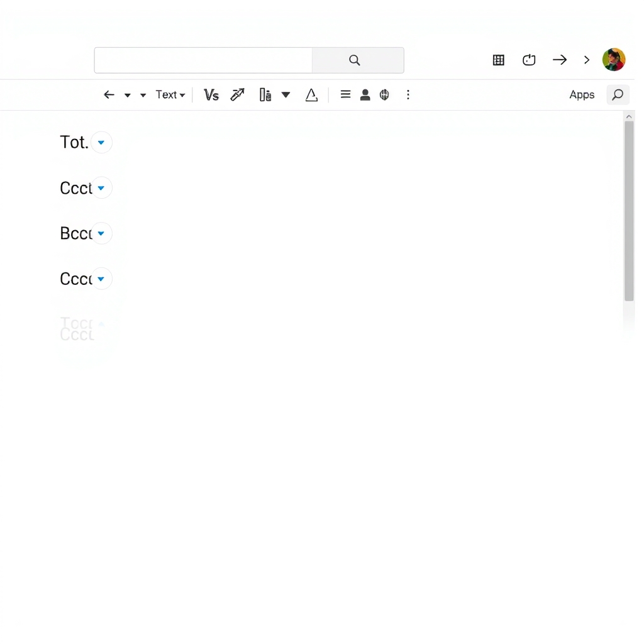The height and width of the screenshot is (644, 644).
Task: Click the long right arrow icon in header
Action: click(x=559, y=60)
